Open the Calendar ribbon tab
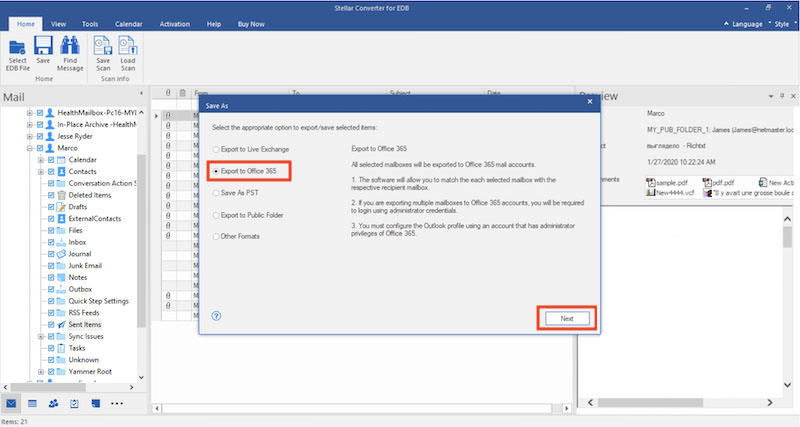This screenshot has height=427, width=800. tap(129, 24)
